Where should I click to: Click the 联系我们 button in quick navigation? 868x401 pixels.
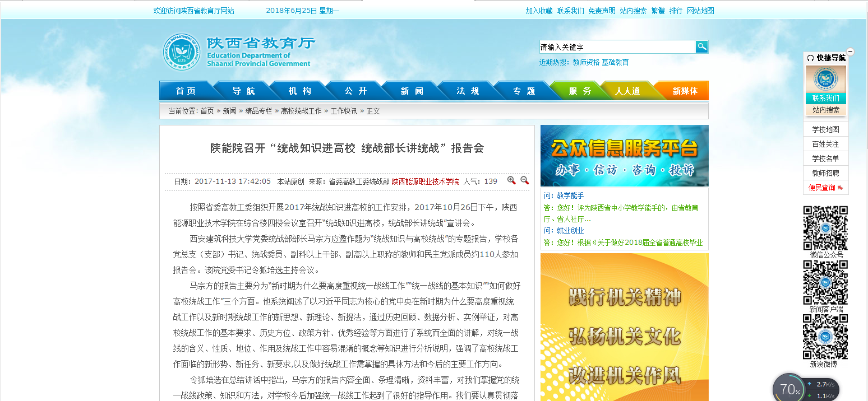[825, 98]
